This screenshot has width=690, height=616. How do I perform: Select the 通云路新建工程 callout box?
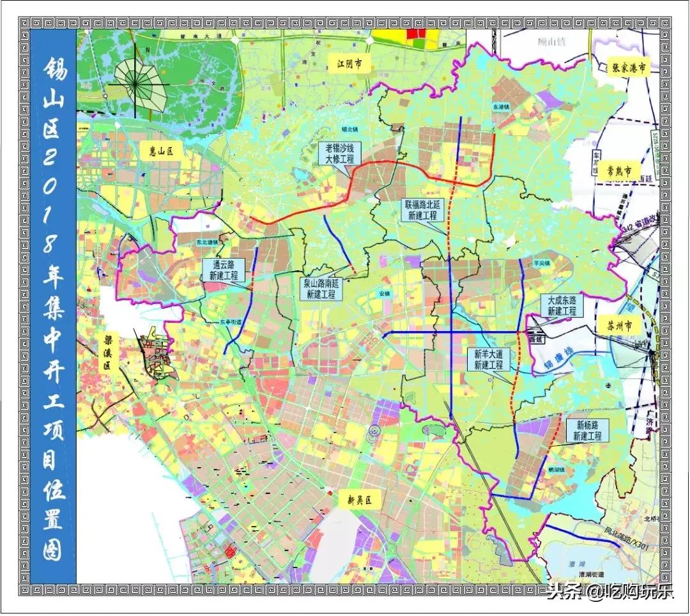pos(224,270)
